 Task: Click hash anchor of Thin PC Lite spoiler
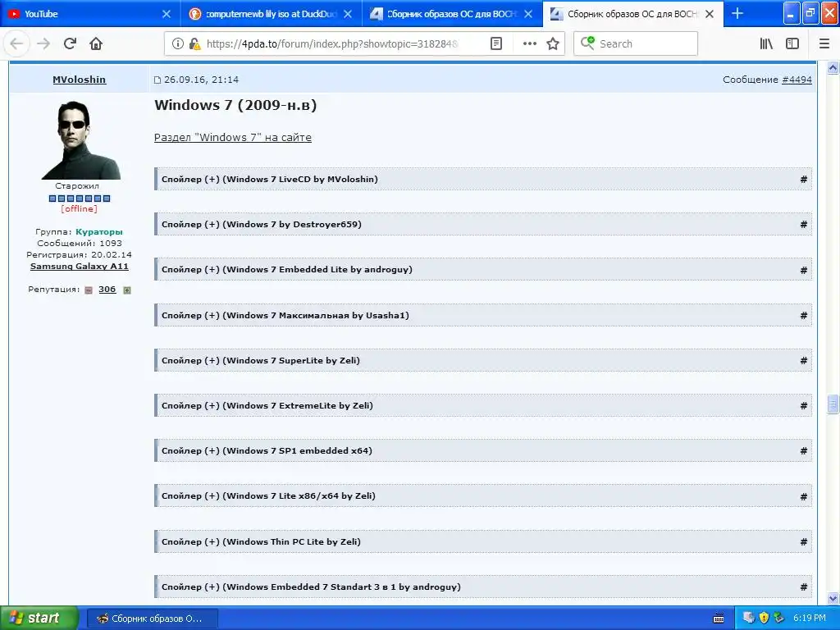(804, 541)
